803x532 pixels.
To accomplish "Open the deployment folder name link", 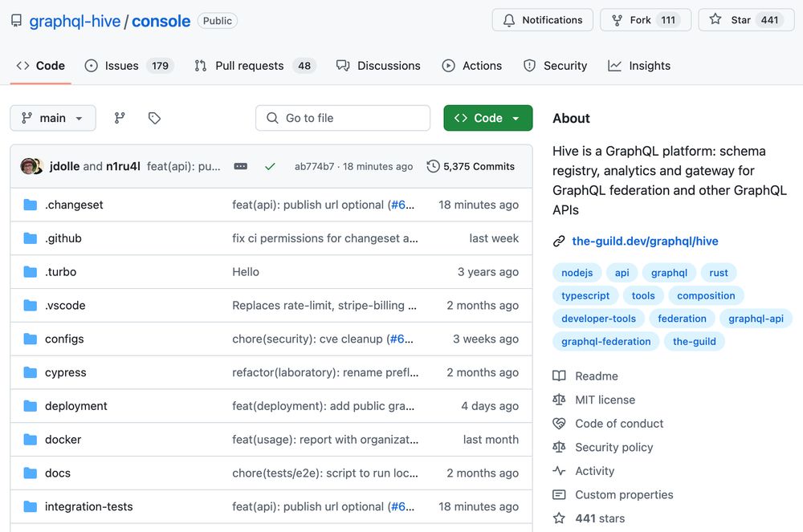I will pyautogui.click(x=76, y=406).
